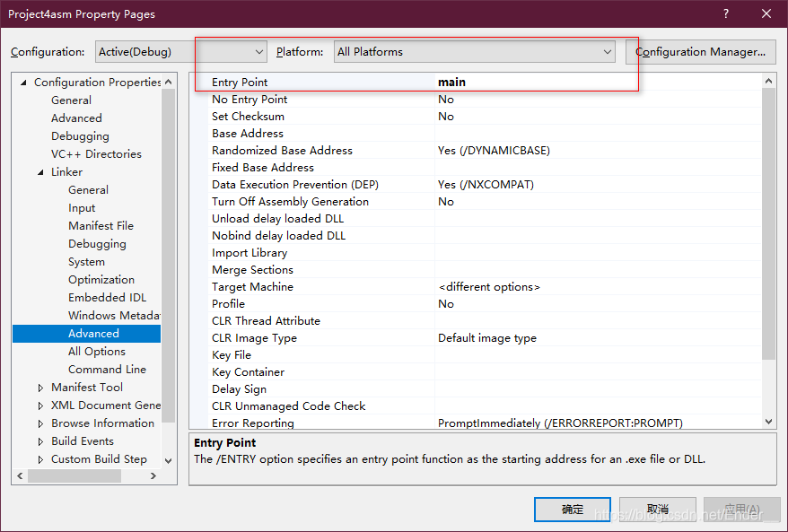Expand the Manifest Tool node
788x532 pixels.
[x=40, y=388]
